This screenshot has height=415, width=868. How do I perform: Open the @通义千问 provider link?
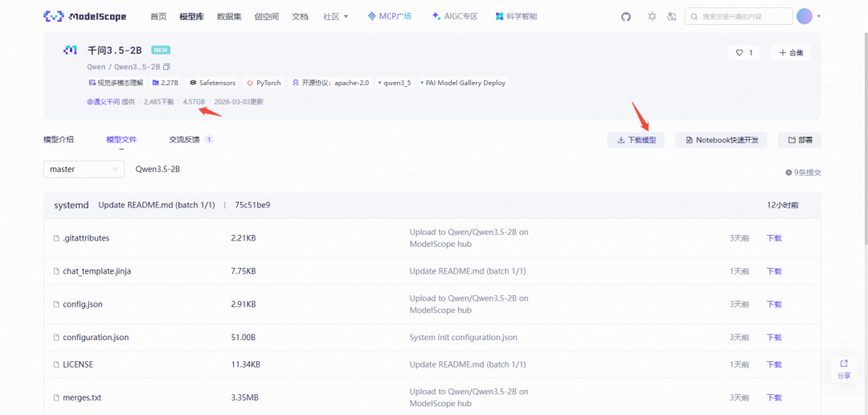(103, 102)
